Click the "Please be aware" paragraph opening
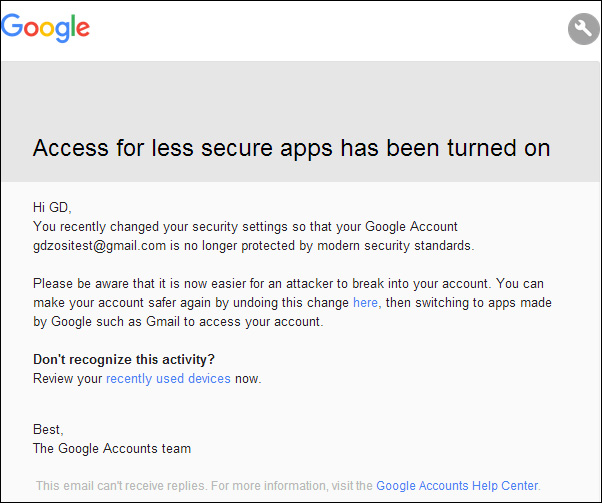Image resolution: width=602 pixels, height=503 pixels. pos(92,283)
